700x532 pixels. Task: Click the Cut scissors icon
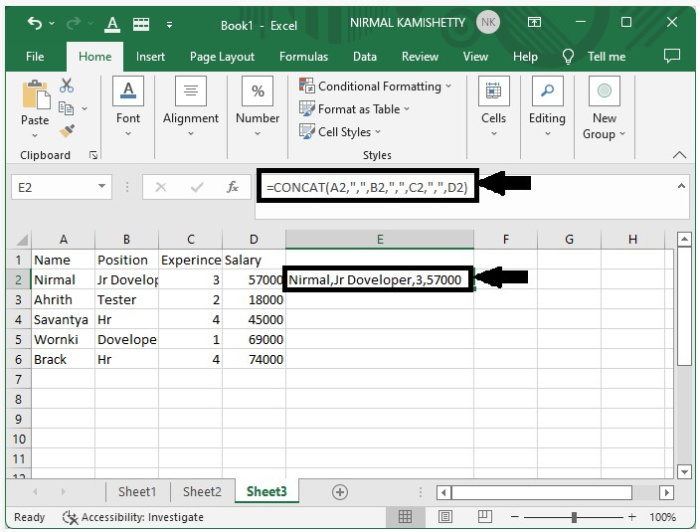tap(68, 86)
